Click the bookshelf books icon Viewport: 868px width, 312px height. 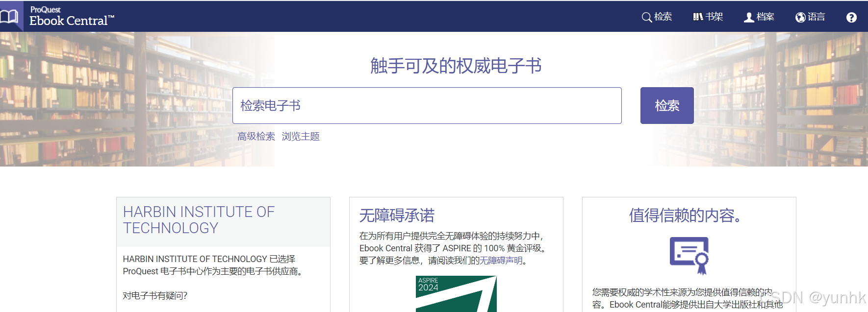point(698,17)
